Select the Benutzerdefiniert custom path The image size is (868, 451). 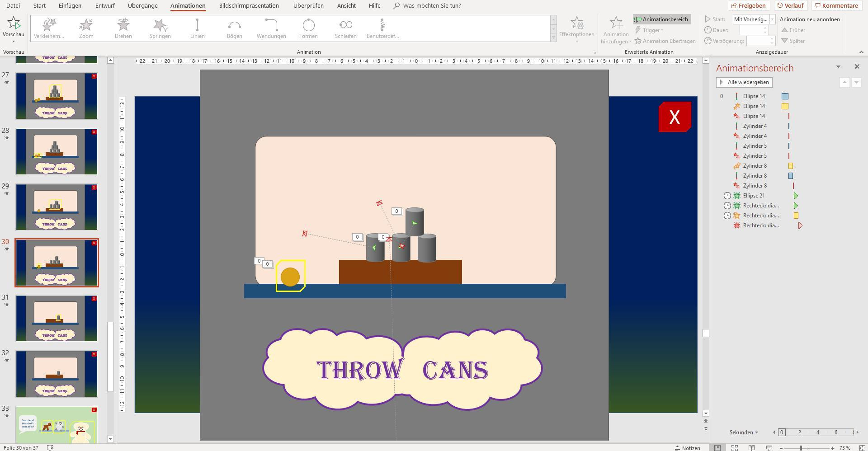click(382, 28)
